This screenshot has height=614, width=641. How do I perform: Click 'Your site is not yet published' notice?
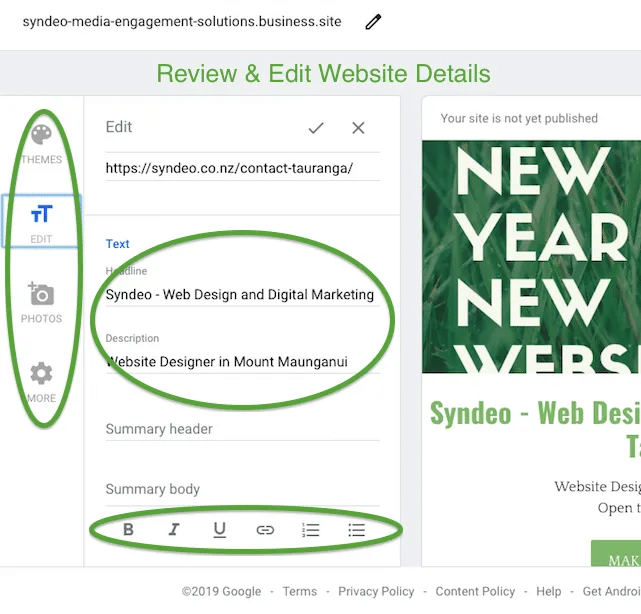[519, 119]
